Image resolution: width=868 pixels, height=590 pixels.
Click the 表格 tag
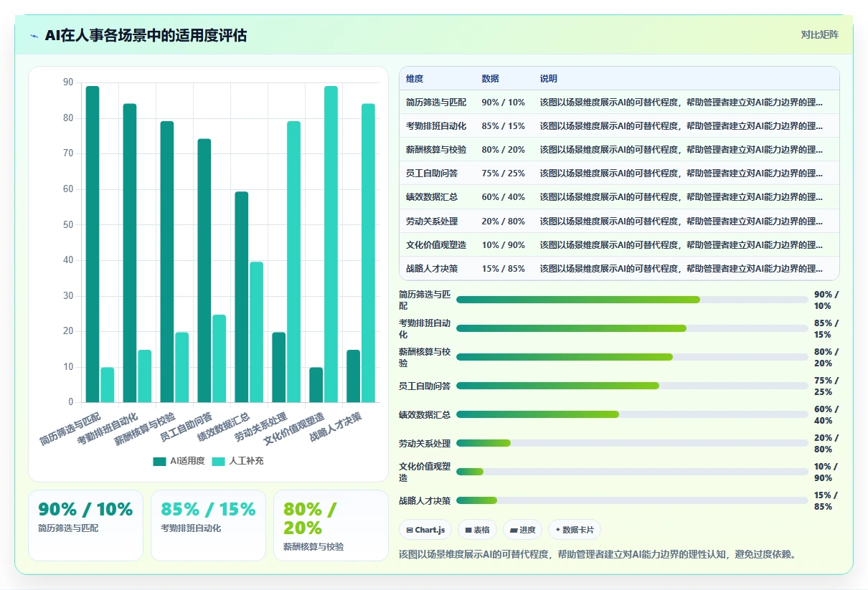click(477, 530)
